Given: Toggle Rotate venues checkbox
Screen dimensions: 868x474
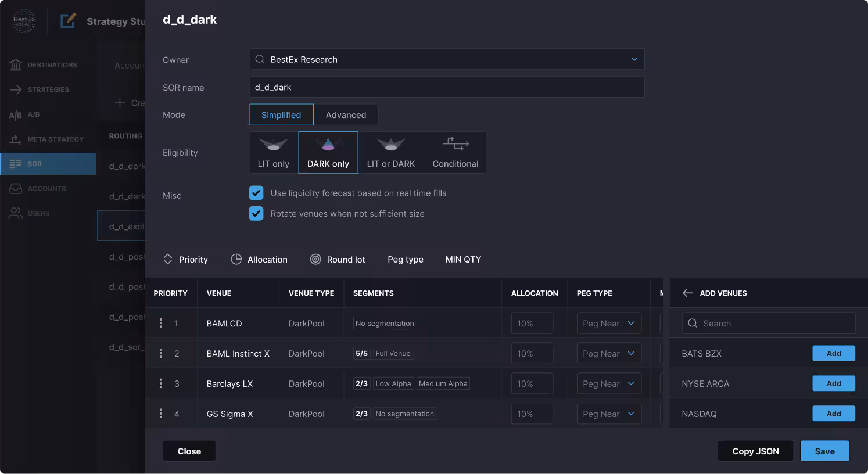Looking at the screenshot, I should tap(256, 213).
